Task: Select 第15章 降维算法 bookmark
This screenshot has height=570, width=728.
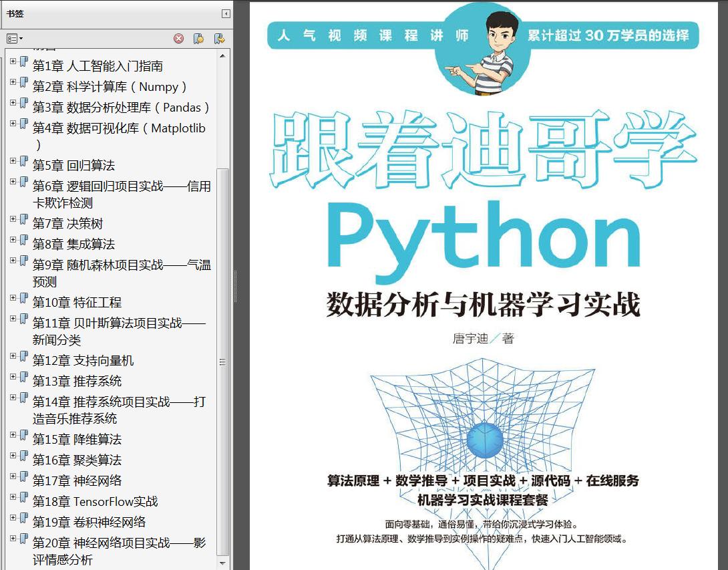Action: point(77,440)
